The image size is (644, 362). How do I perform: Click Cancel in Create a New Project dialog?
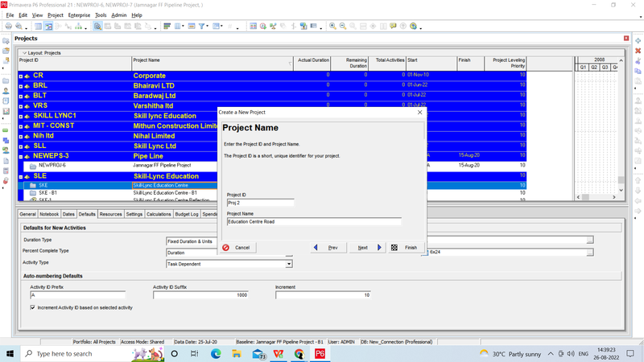(x=238, y=248)
